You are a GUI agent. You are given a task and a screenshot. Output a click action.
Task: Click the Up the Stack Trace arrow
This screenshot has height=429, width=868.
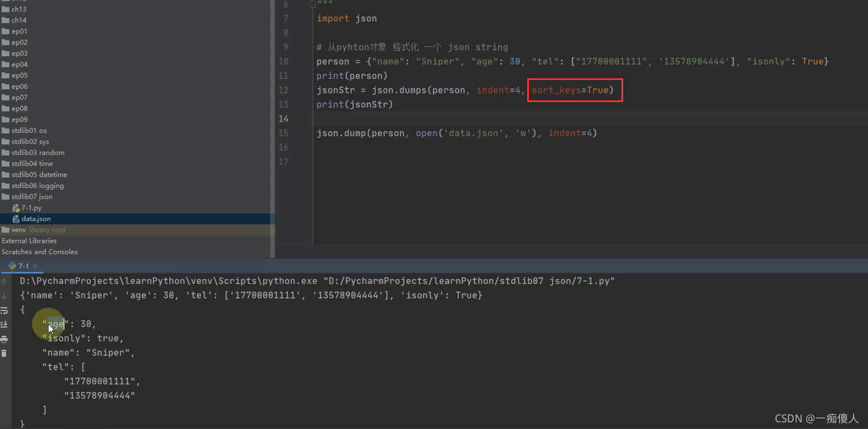coord(4,282)
